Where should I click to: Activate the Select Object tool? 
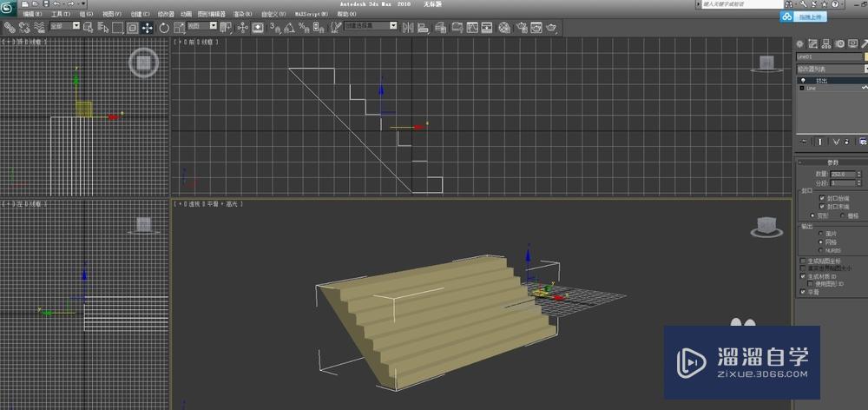88,27
